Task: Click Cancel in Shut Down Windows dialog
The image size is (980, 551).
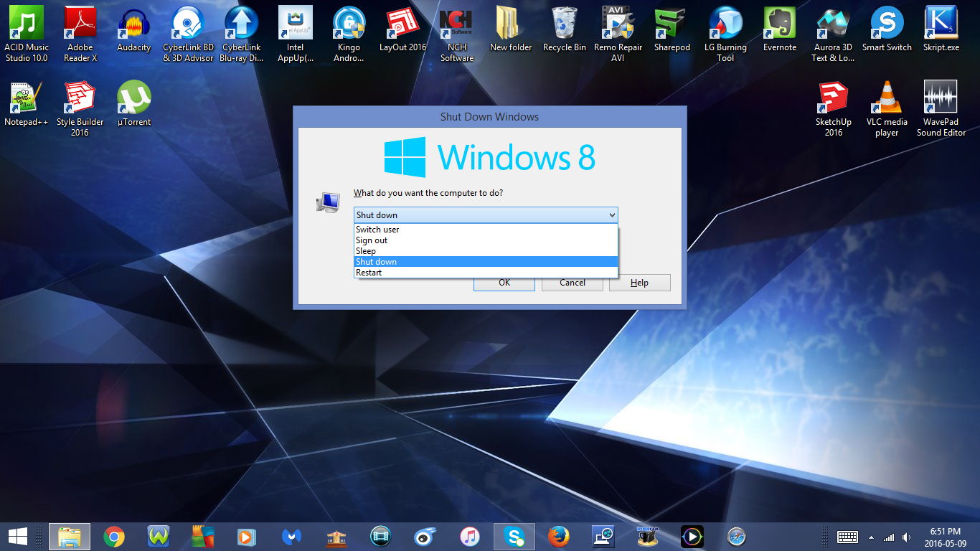Action: point(573,283)
